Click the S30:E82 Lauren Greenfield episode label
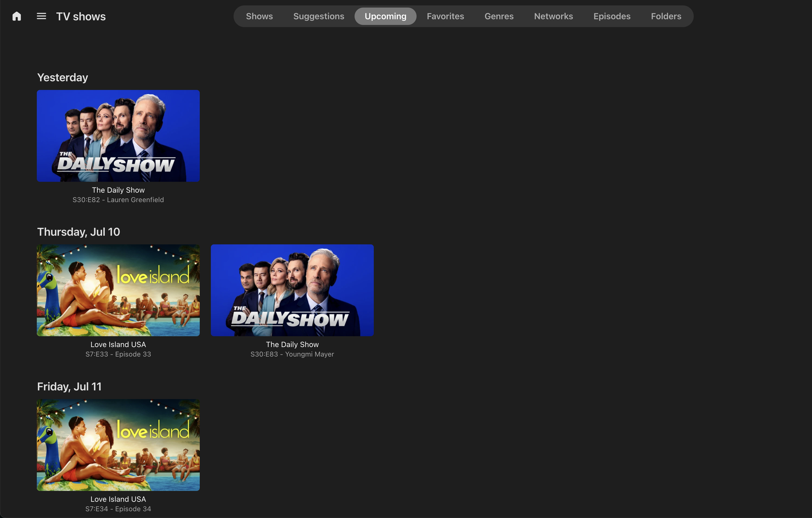 [x=118, y=200]
